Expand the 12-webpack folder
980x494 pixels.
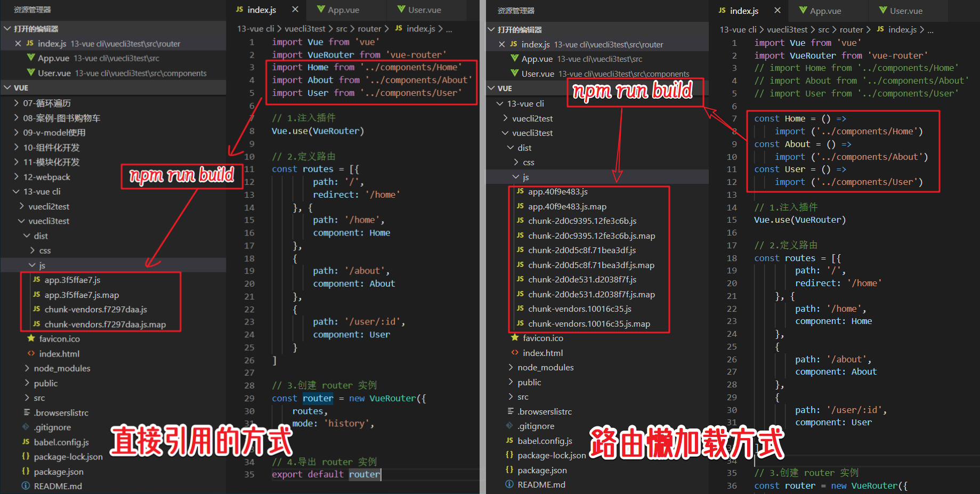pyautogui.click(x=17, y=177)
